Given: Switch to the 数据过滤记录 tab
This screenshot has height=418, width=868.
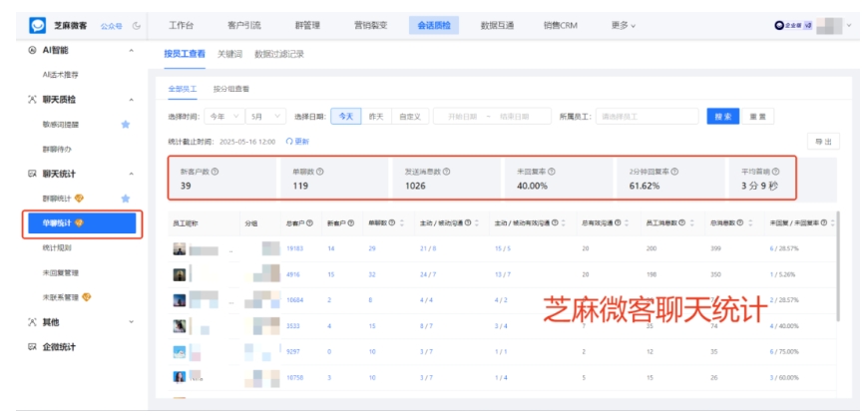Looking at the screenshot, I should [279, 54].
